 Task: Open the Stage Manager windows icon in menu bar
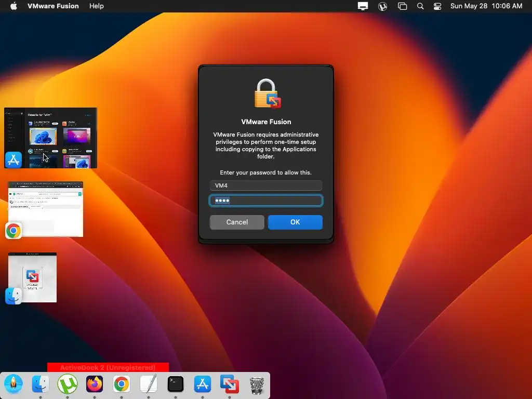(403, 6)
